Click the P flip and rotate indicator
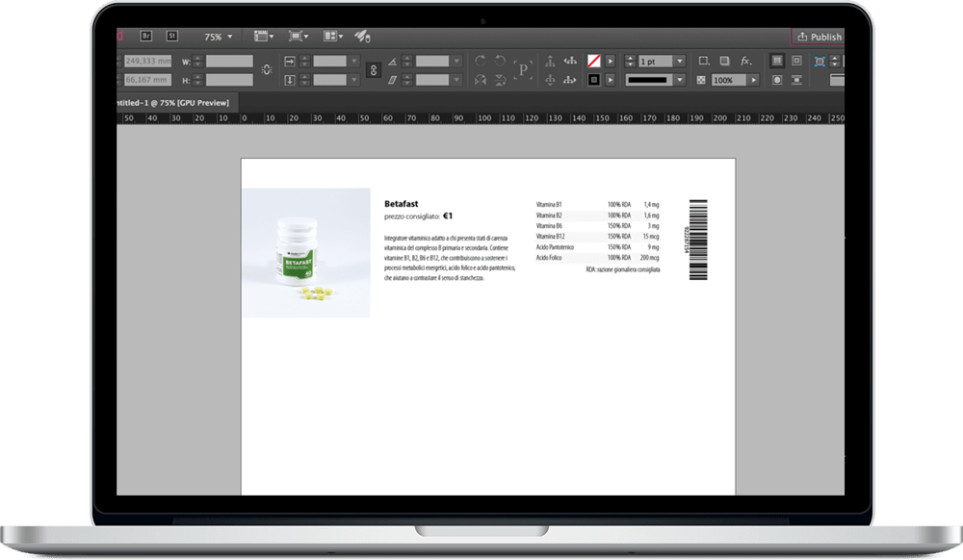This screenshot has width=963, height=560. coord(523,69)
